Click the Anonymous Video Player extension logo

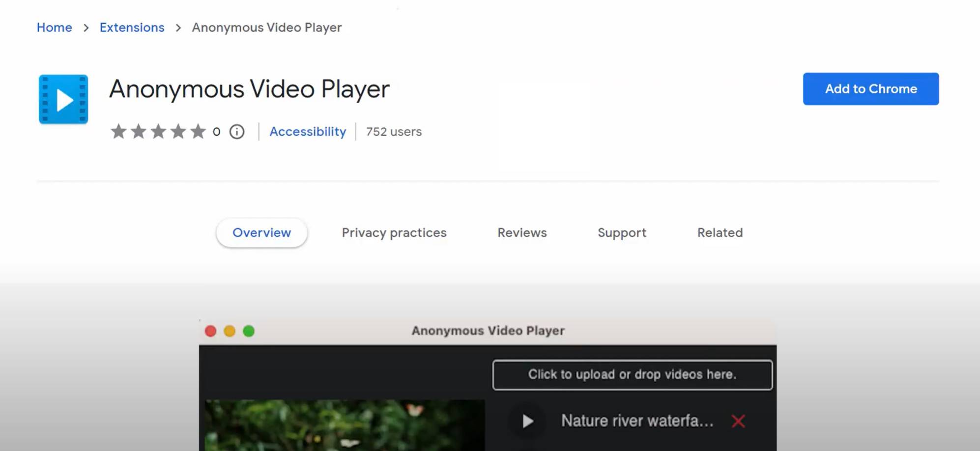pos(63,99)
